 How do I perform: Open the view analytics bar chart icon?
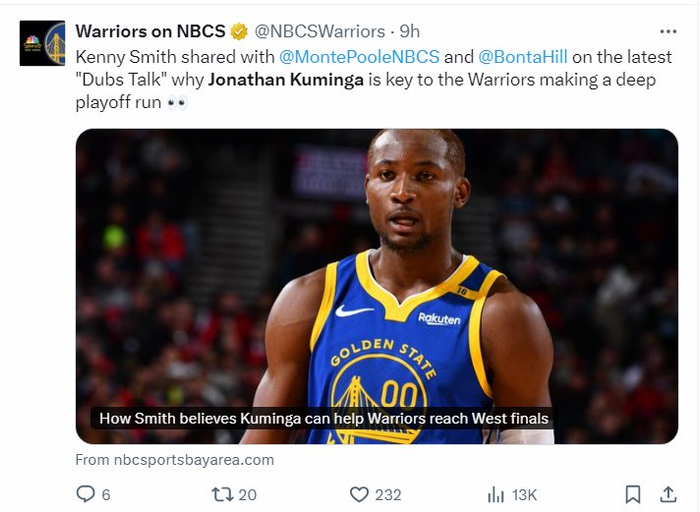pos(496,494)
